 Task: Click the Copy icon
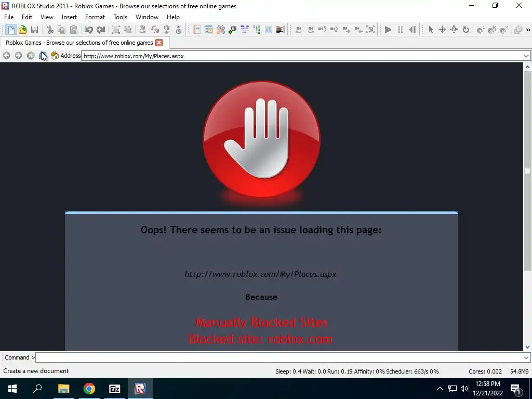(x=61, y=30)
